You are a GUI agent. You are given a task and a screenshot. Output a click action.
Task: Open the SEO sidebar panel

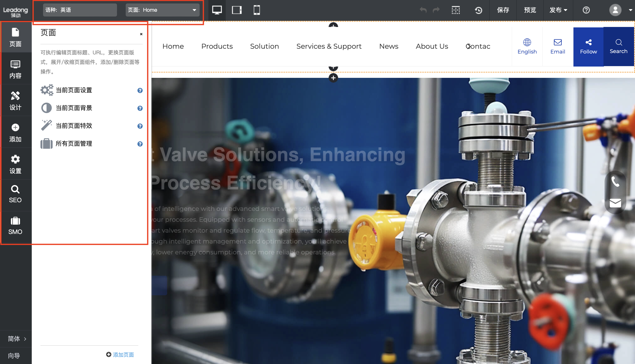pyautogui.click(x=15, y=194)
